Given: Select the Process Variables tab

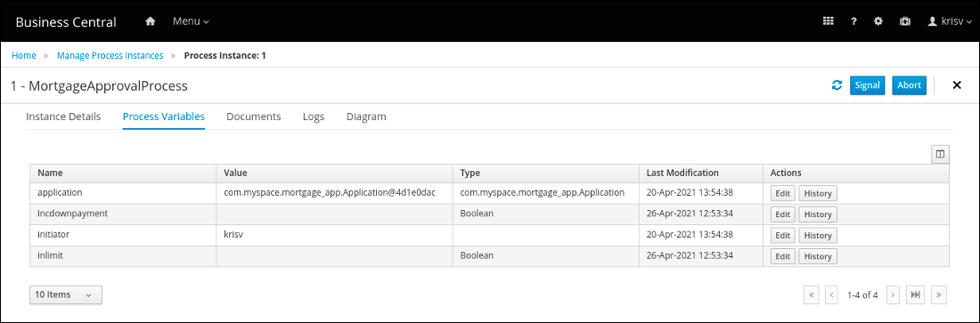Looking at the screenshot, I should coord(164,117).
